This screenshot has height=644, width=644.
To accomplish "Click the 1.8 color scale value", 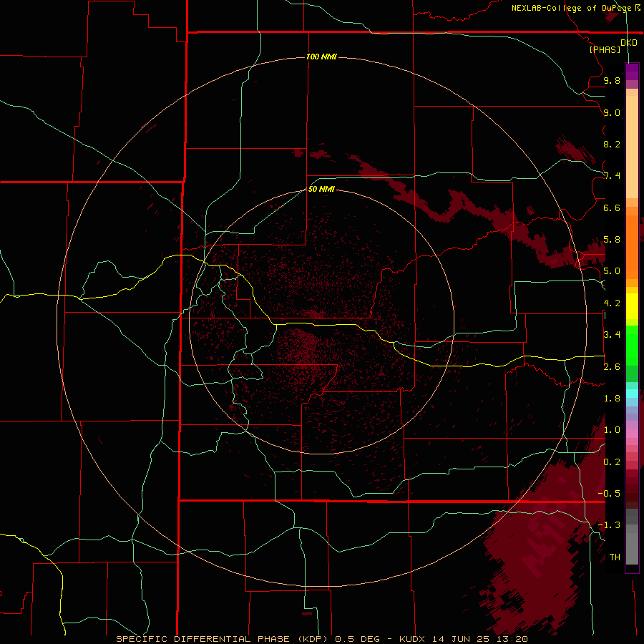I will pyautogui.click(x=612, y=399).
